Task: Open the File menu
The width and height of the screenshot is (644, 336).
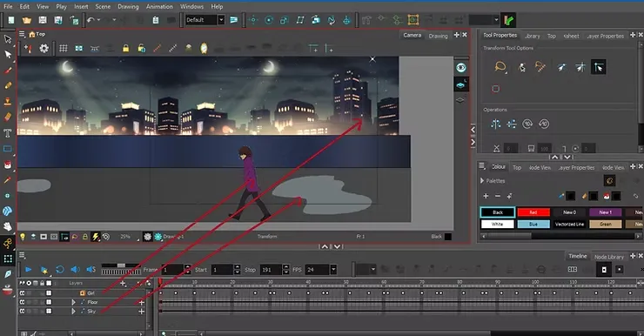Action: tap(8, 7)
